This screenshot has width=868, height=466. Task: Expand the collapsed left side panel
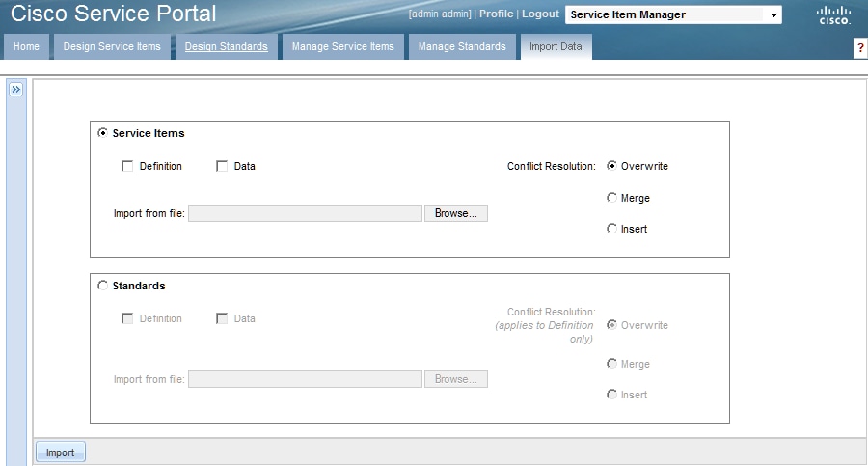click(x=16, y=89)
